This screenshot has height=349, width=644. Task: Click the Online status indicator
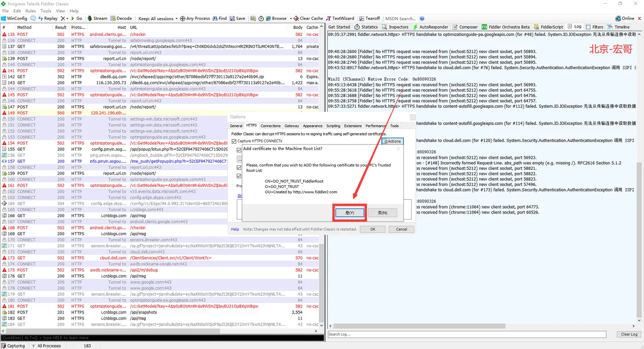[x=625, y=18]
